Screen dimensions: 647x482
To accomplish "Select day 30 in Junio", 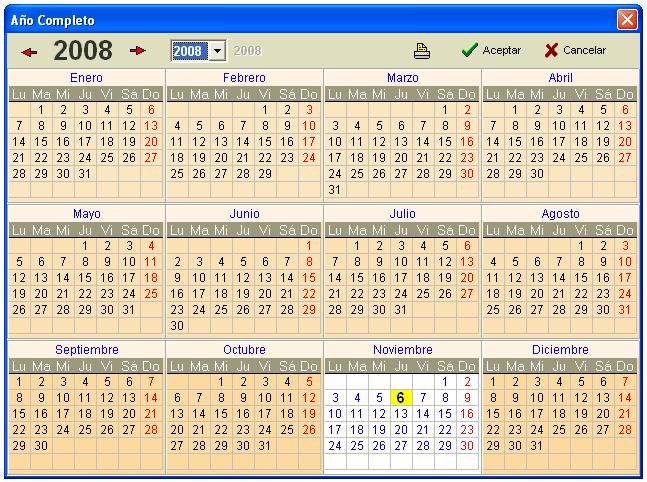I will [177, 326].
